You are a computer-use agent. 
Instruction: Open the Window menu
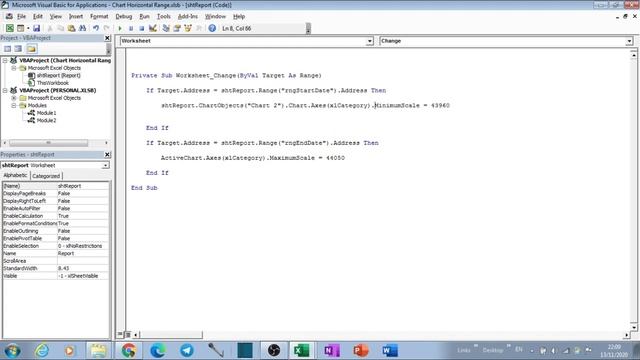pos(215,16)
